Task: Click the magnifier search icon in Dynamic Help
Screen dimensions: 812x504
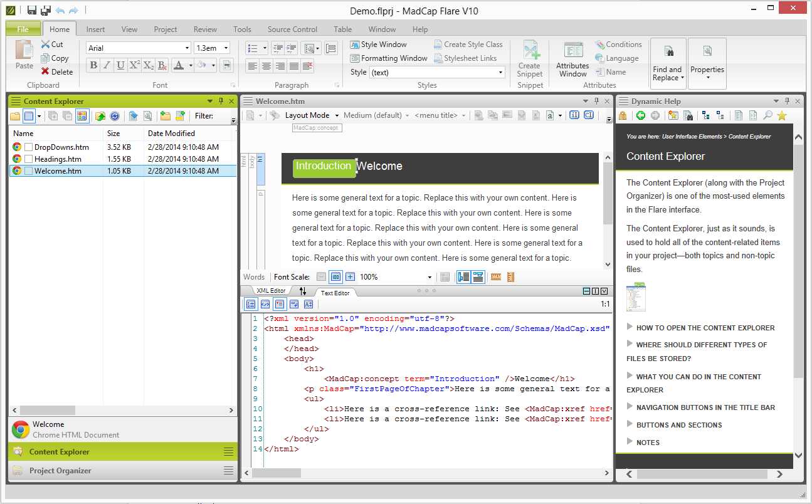Action: pos(767,115)
